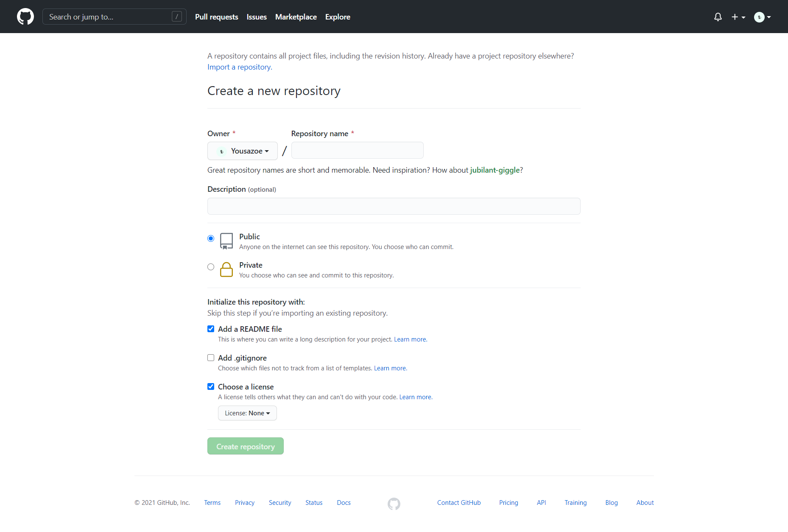788x532 pixels.
Task: Click the Public option label
Action: (x=249, y=237)
